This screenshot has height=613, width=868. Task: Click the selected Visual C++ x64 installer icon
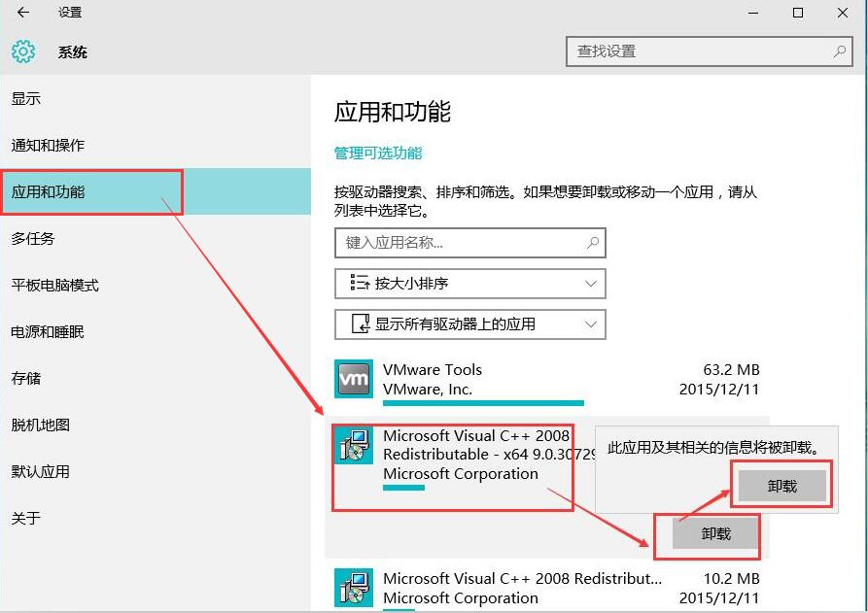[354, 445]
